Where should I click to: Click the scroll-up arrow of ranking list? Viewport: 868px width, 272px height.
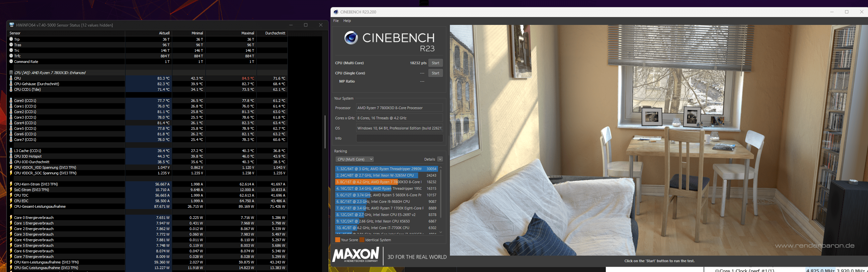point(440,167)
